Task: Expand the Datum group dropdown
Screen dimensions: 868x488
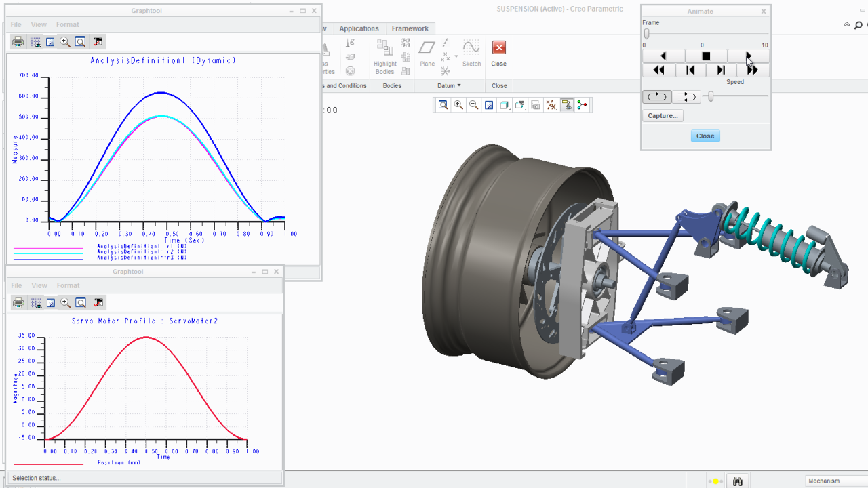Action: point(449,86)
